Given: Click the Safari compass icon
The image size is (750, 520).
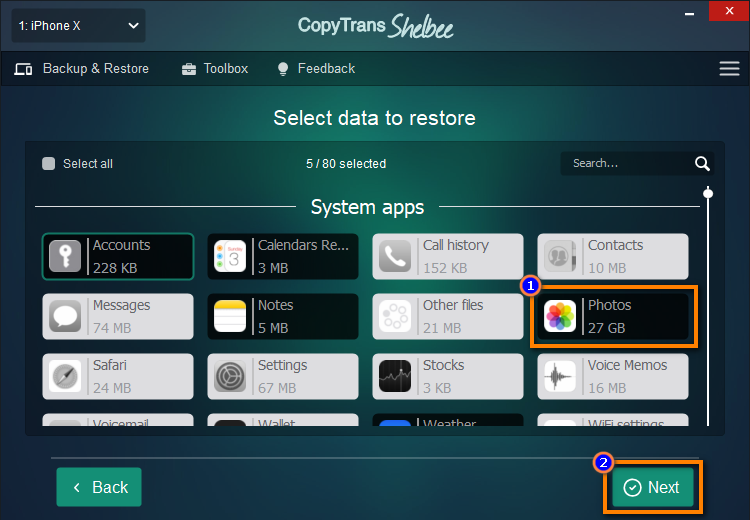Looking at the screenshot, I should coord(65,376).
